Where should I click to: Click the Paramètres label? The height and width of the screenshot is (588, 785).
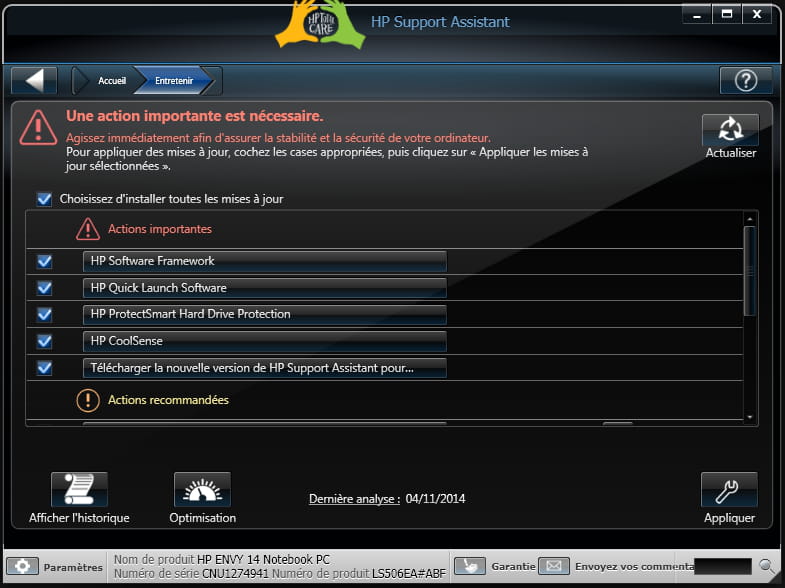[x=73, y=567]
